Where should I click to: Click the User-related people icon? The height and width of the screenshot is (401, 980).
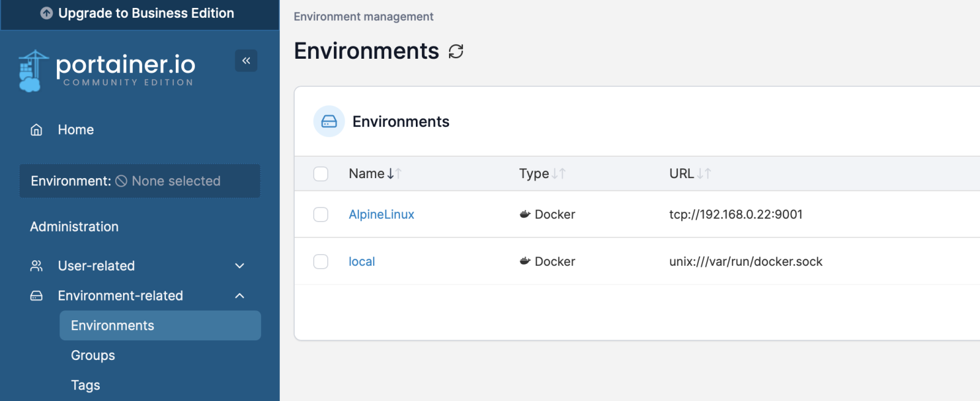pos(37,266)
